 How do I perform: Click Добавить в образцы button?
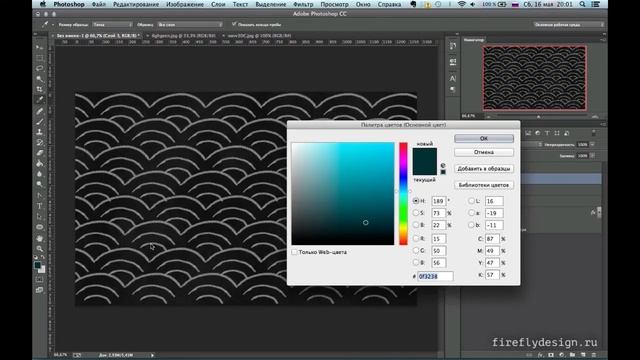484,169
